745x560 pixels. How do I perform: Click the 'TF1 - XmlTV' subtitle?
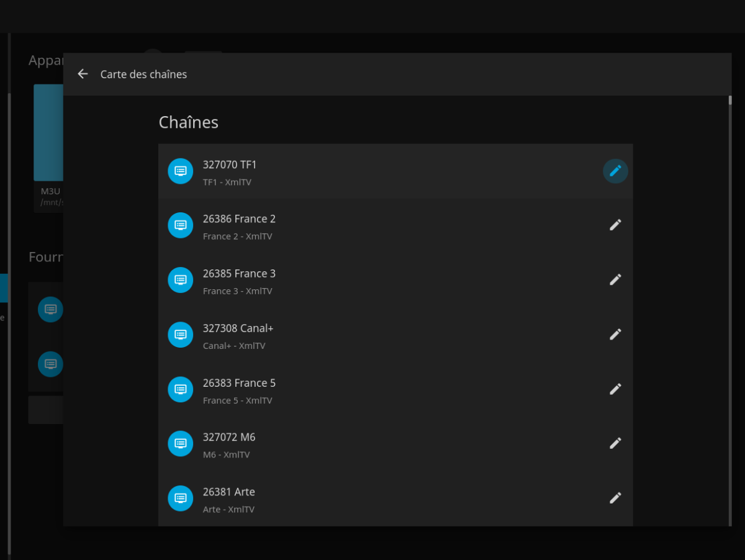[x=227, y=183]
